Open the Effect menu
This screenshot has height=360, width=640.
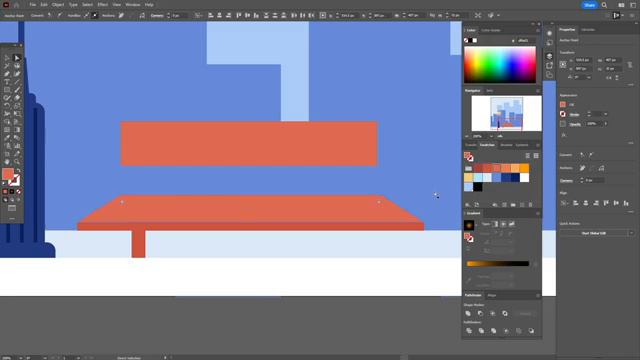click(102, 5)
